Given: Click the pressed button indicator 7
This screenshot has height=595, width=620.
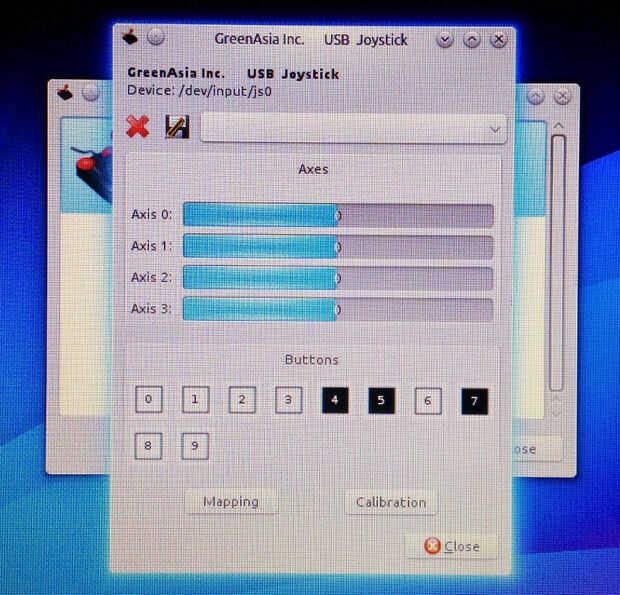Looking at the screenshot, I should (x=474, y=402).
